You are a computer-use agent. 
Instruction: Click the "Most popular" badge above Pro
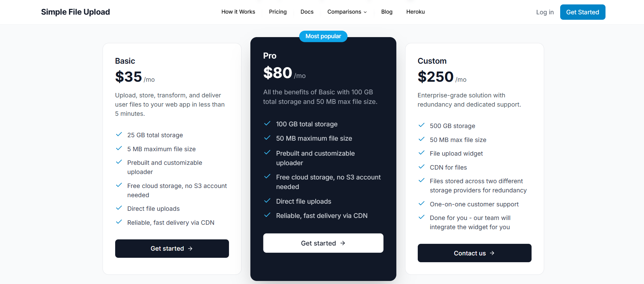[x=323, y=36]
